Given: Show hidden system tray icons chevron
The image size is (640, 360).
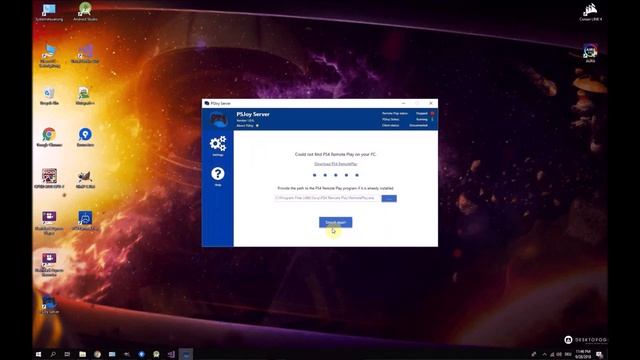Looking at the screenshot, I should pyautogui.click(x=544, y=354).
